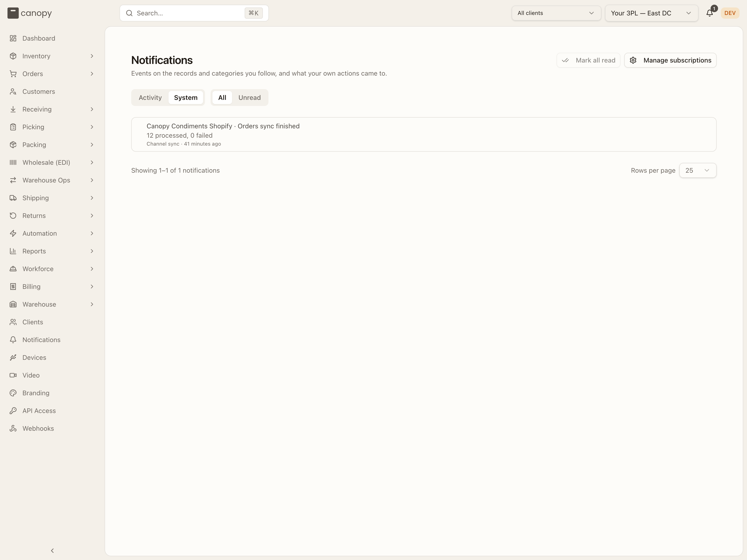Filter to Unread notifications

pyautogui.click(x=250, y=98)
